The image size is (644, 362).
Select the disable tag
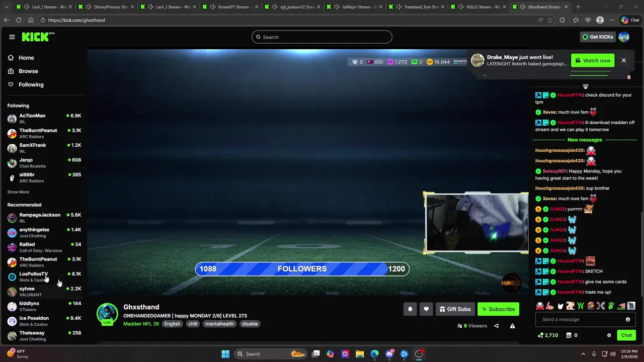(250, 324)
